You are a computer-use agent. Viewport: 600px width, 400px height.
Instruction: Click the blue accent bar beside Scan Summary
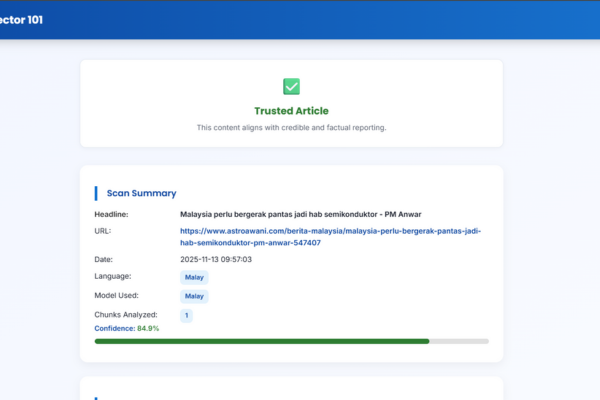[x=96, y=193]
